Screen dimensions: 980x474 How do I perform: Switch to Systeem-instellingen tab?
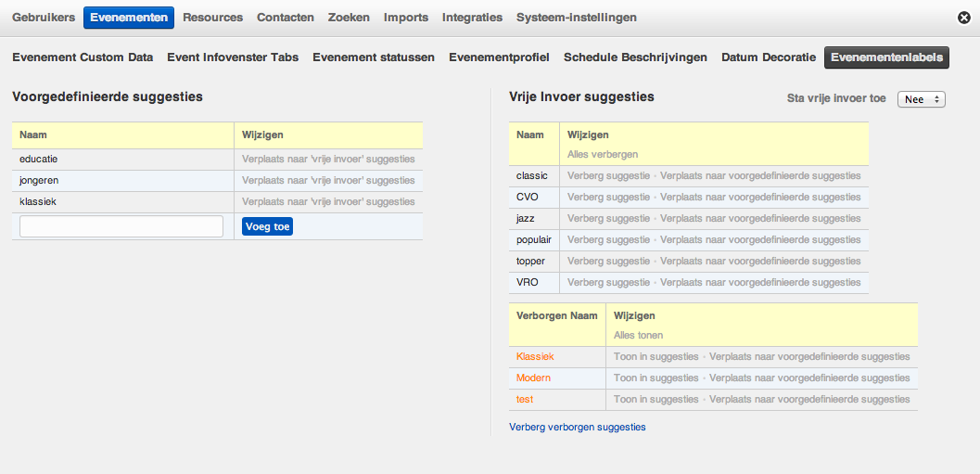[576, 18]
